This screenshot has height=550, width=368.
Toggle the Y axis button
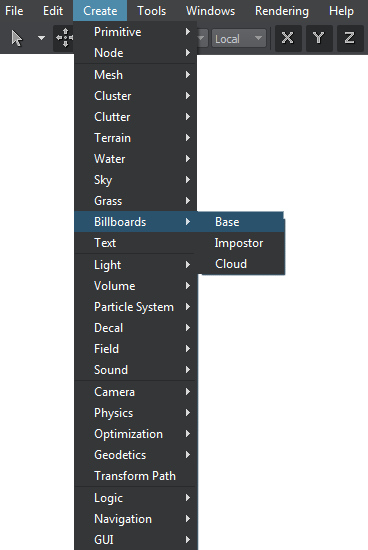click(319, 38)
